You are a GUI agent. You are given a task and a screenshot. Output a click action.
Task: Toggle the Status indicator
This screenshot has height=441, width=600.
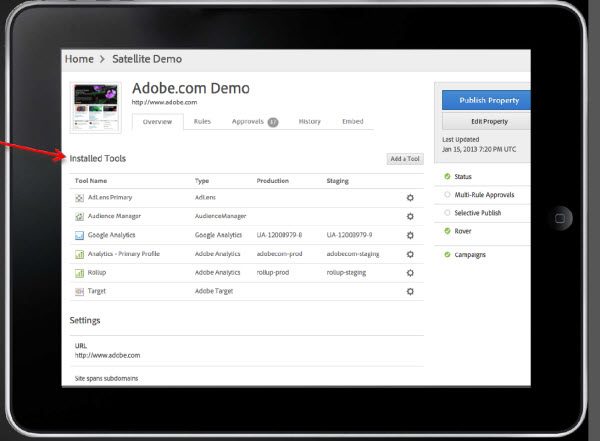tap(447, 177)
